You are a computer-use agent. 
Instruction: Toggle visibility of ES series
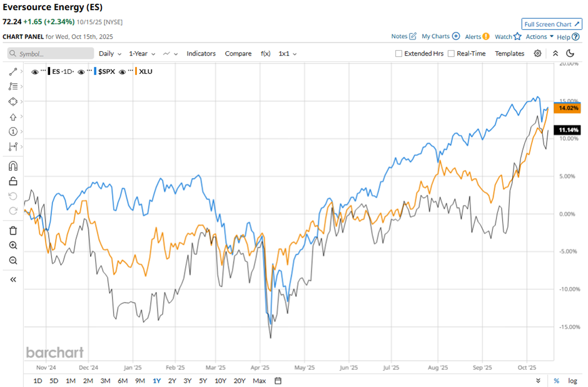coord(35,71)
